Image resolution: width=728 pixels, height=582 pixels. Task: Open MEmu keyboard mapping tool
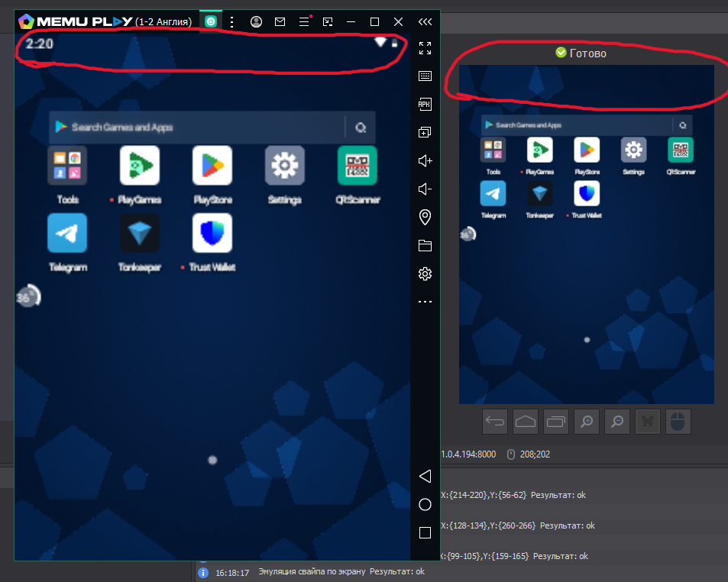click(x=425, y=76)
